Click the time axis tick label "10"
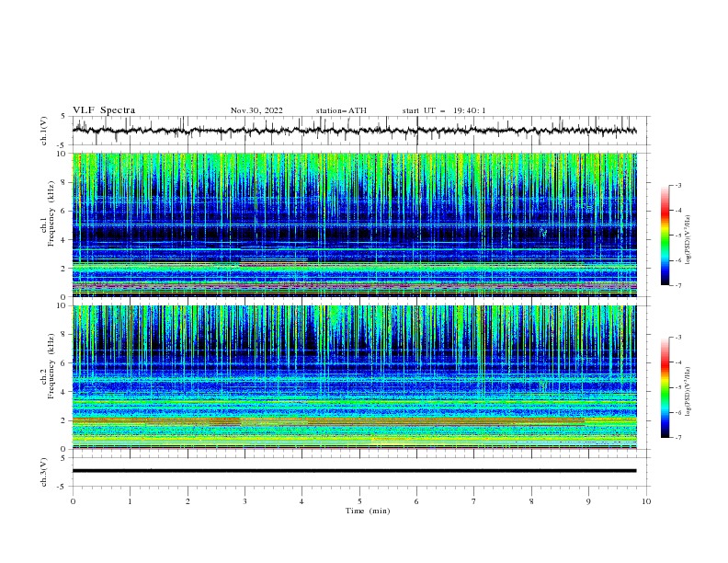The width and height of the screenshot is (728, 563). pos(646,501)
